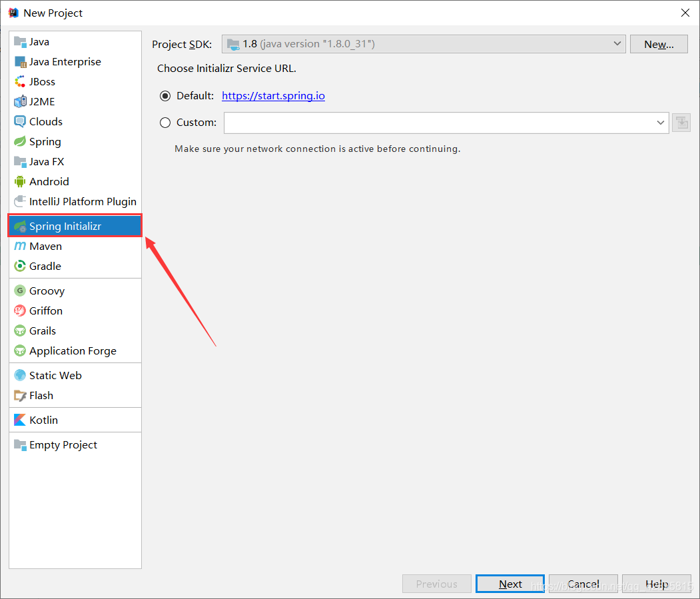Select the JBoss icon in sidebar
The height and width of the screenshot is (599, 700).
(20, 82)
